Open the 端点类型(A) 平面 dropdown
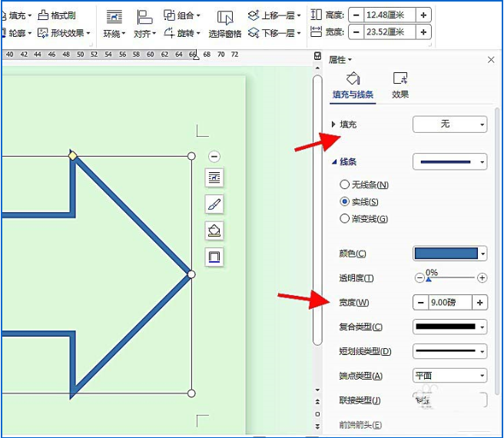The width and height of the screenshot is (504, 438). pos(449,375)
